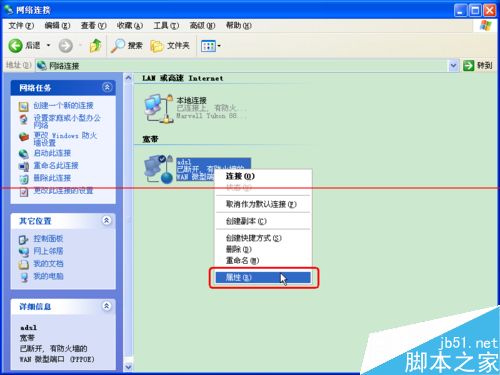Screen dimensions: 500x375
Task: Click the 删除此连接 link
Action: (x=52, y=178)
